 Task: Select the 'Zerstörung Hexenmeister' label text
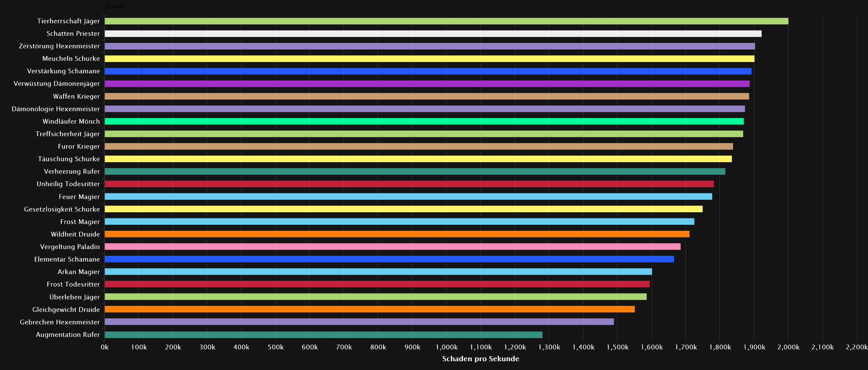[x=59, y=46]
